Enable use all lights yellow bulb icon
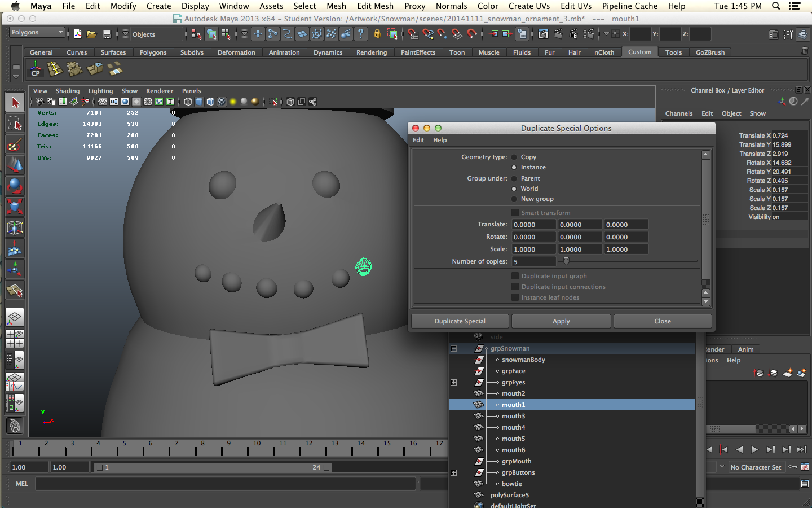This screenshot has height=508, width=812. pyautogui.click(x=233, y=102)
